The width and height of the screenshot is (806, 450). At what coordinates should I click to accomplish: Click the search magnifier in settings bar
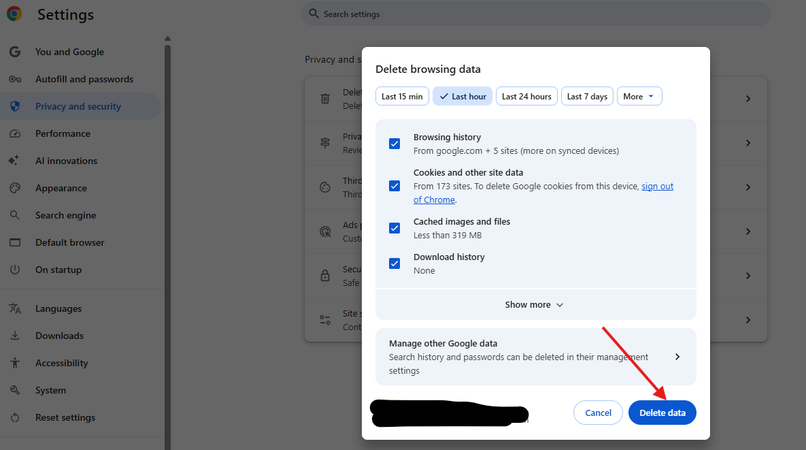(314, 13)
